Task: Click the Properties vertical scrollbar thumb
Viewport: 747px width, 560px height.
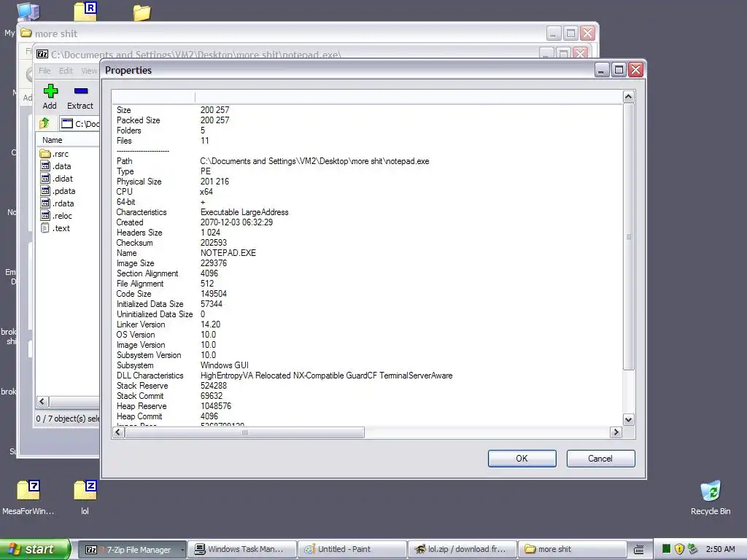Action: pyautogui.click(x=628, y=236)
